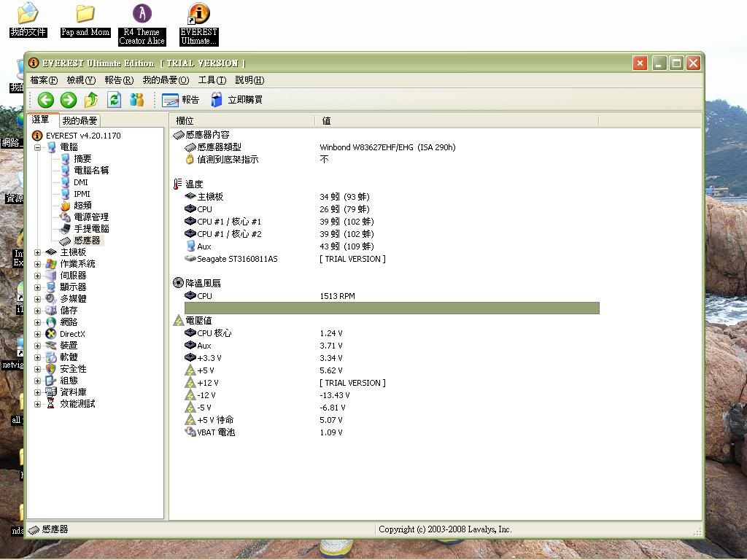Open the 檔案(F) menu
Screen dimensions: 747x560
point(44,80)
